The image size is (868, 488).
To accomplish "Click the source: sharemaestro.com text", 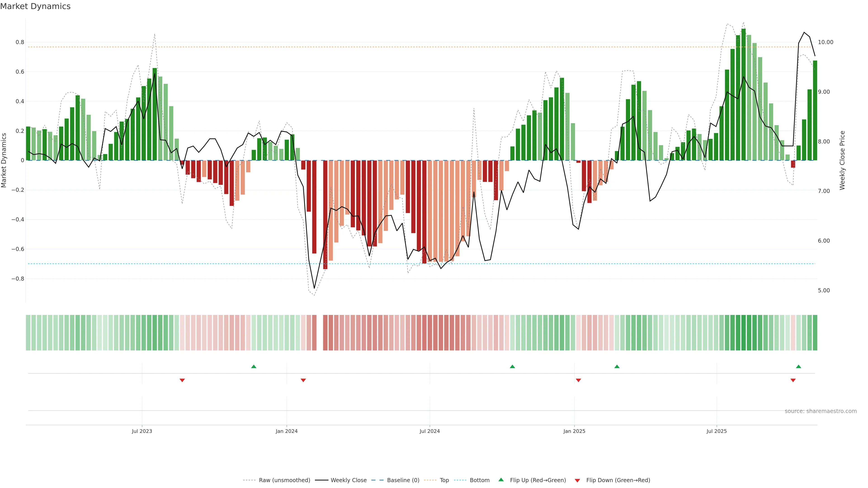I will 821,411.
